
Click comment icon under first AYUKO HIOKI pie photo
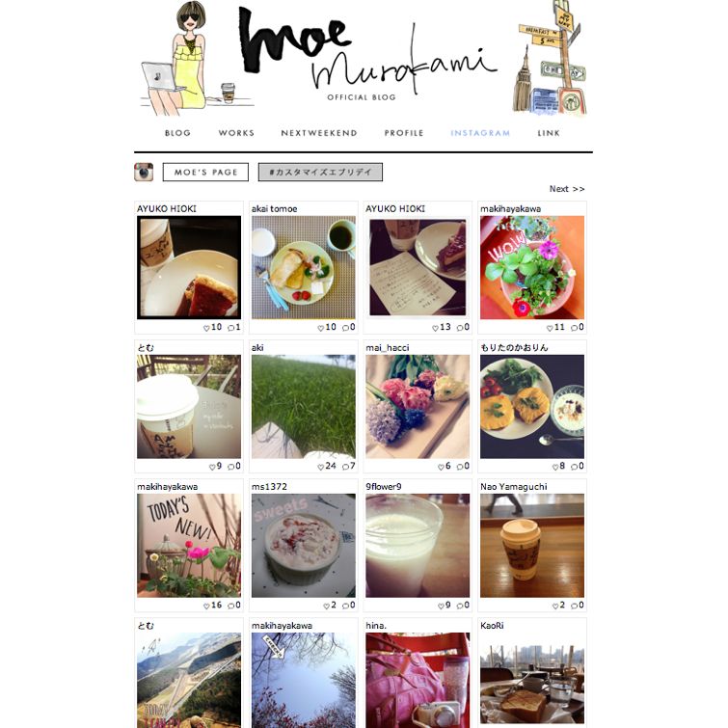pyautogui.click(x=230, y=328)
